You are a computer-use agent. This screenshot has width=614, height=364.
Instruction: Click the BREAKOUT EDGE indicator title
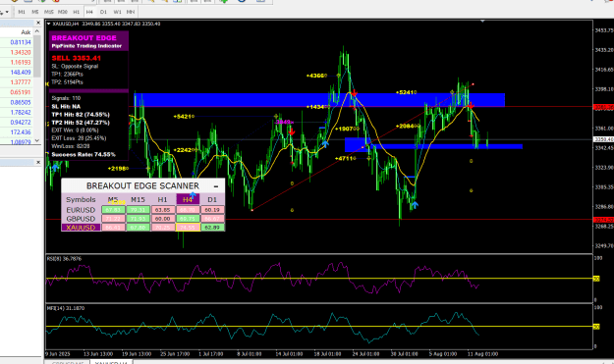84,37
